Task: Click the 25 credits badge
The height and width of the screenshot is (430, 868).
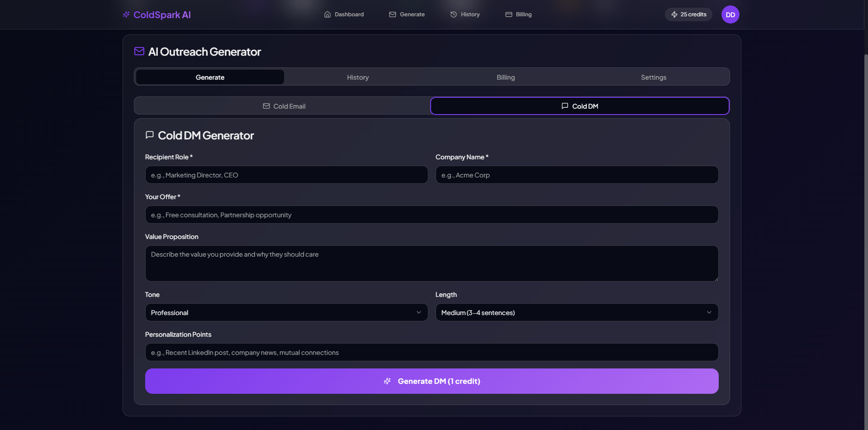Action: click(688, 14)
